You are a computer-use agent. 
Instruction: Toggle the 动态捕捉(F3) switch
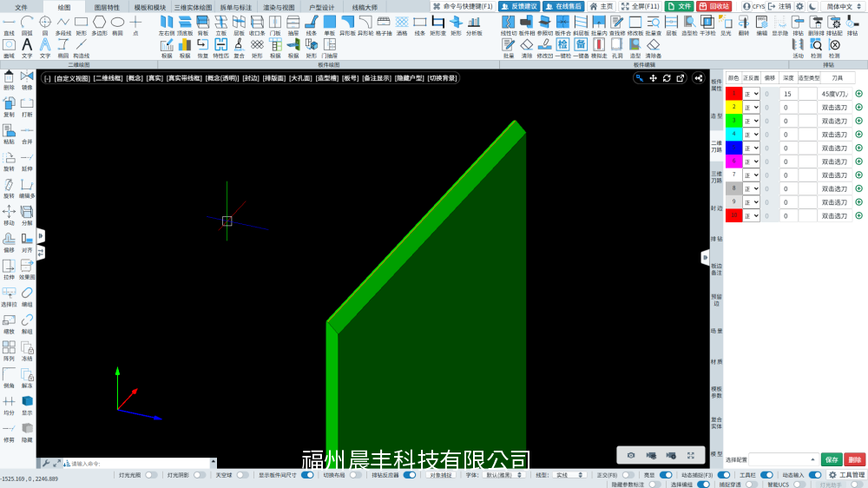pos(724,475)
